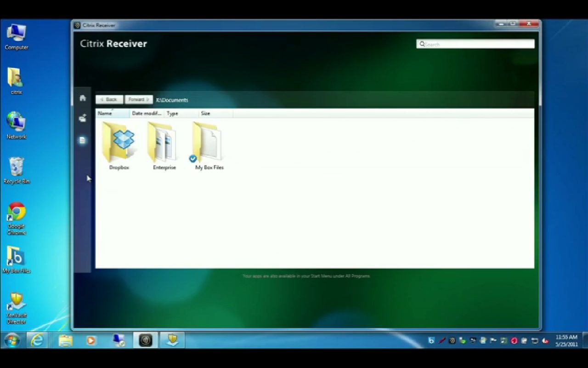Open Windows Explorer from the taskbar

pyautogui.click(x=66, y=340)
